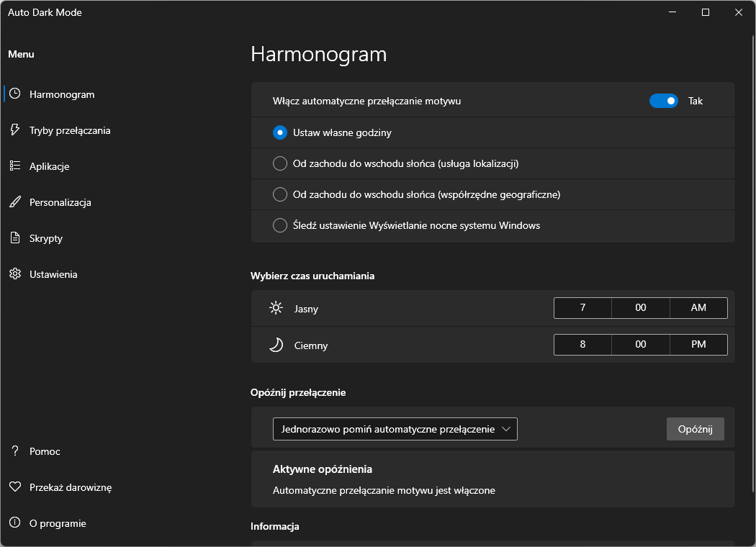Open hour picker for Jasny time
This screenshot has height=547, width=756.
click(582, 308)
